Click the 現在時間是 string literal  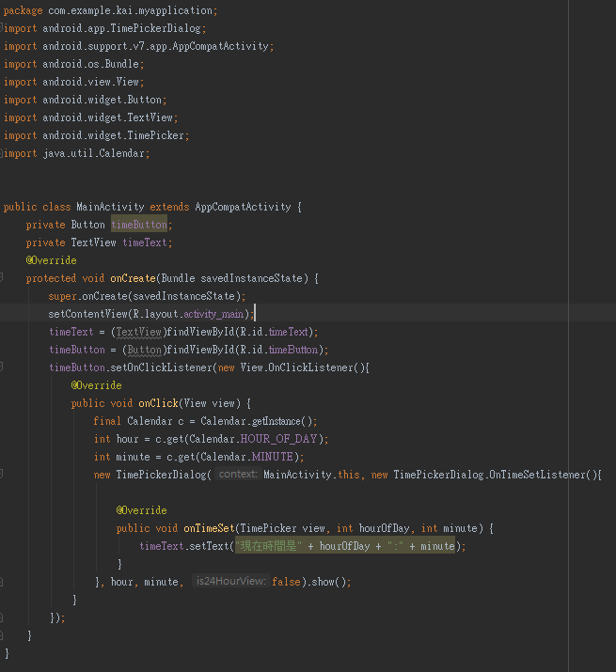pyautogui.click(x=269, y=546)
